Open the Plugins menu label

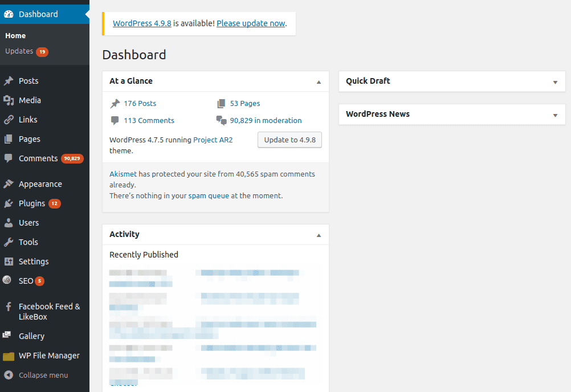32,203
